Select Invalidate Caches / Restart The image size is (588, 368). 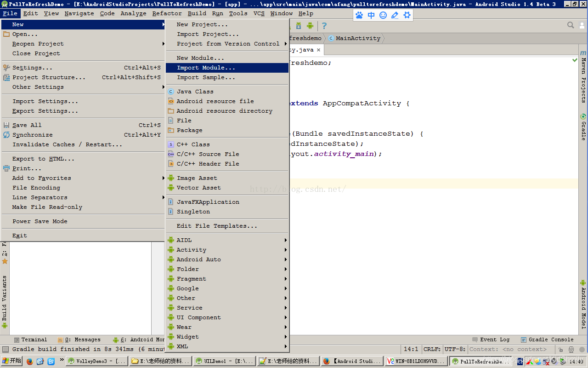tap(83, 144)
